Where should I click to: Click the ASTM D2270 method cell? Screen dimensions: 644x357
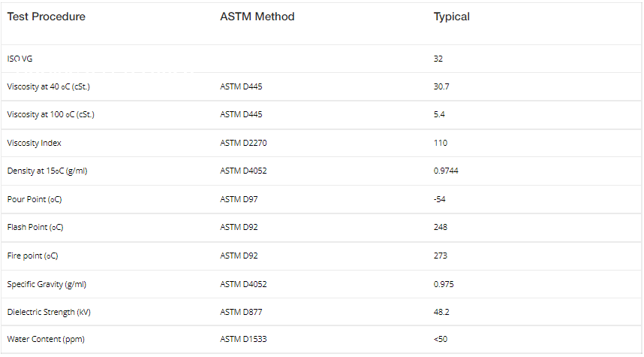(x=243, y=143)
